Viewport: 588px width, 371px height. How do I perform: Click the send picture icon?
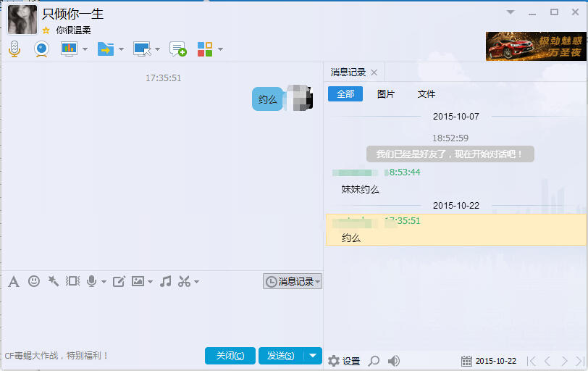pos(138,281)
